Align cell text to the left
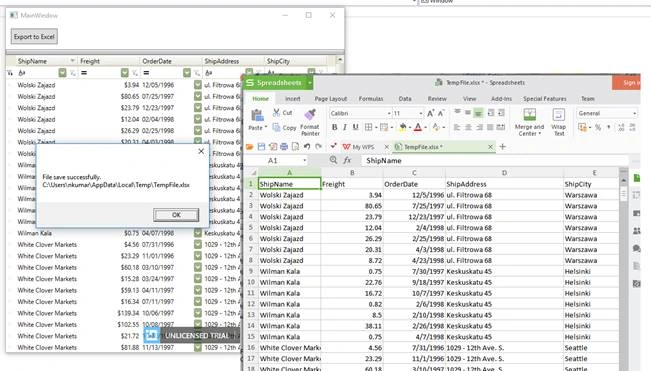651x371 pixels. (x=457, y=127)
